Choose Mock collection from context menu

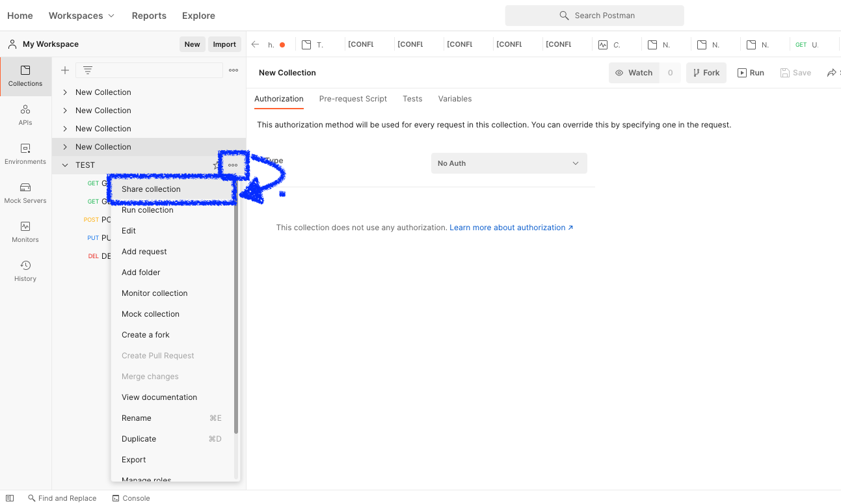[172, 314]
